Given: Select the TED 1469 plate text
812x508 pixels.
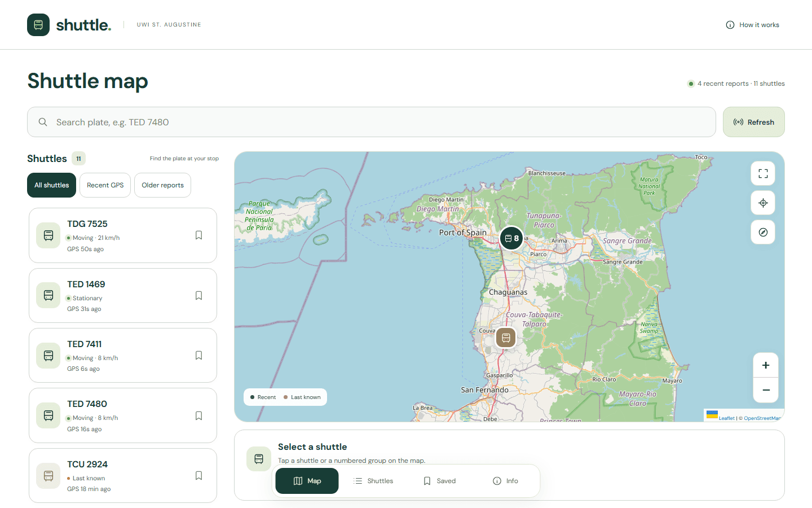Looking at the screenshot, I should tap(86, 284).
